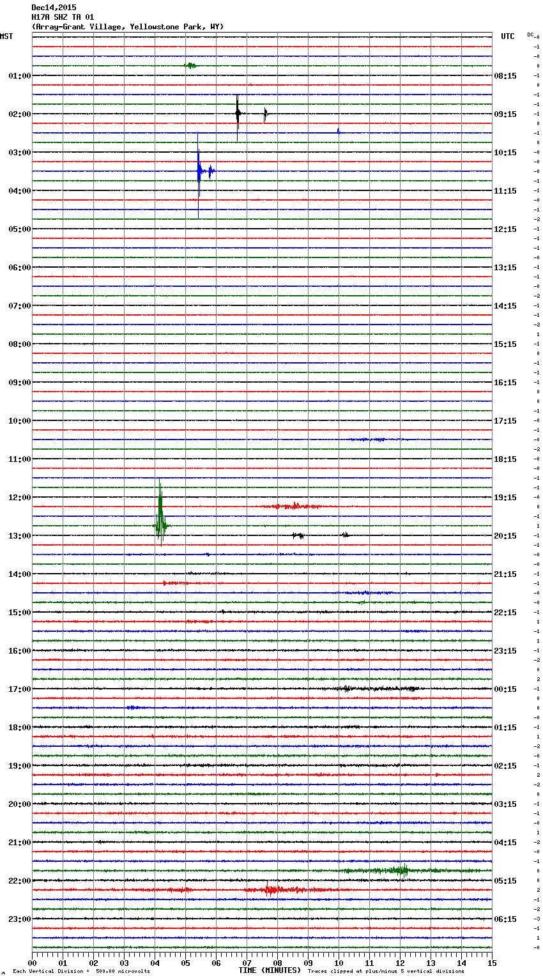
Task: Select the 03:00 MST row label
Action: [19, 153]
